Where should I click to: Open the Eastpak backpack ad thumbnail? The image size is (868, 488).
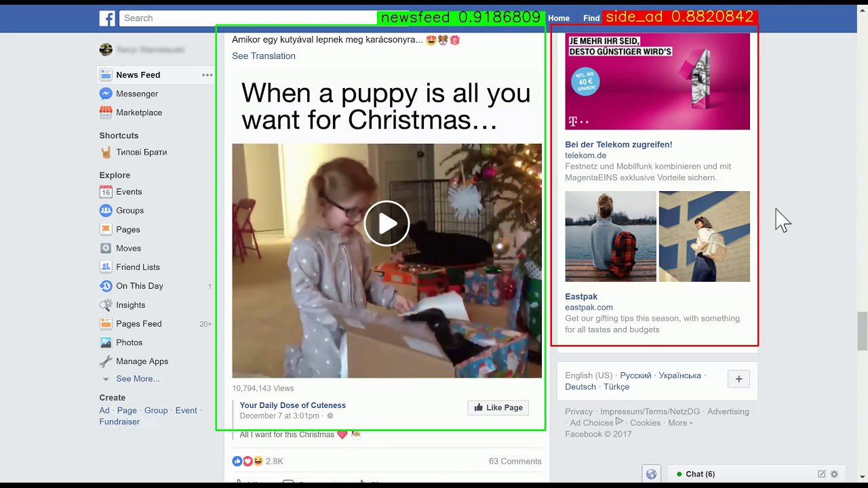(611, 237)
